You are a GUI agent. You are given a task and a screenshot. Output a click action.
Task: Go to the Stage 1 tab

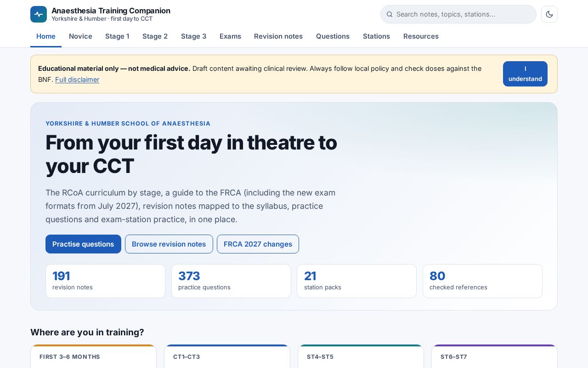coord(117,36)
